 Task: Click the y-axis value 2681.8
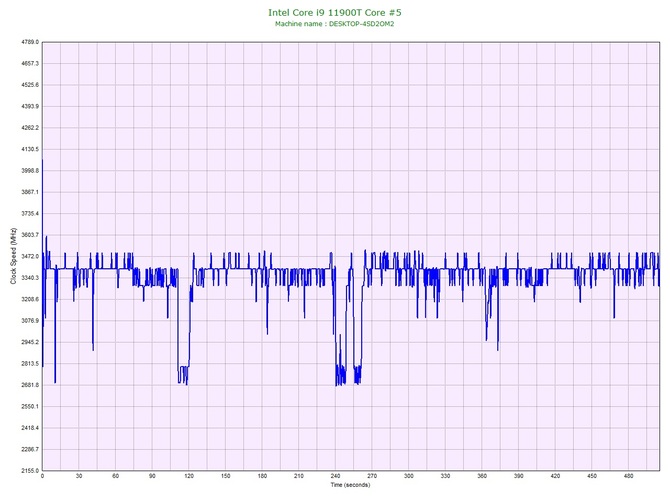[x=30, y=385]
